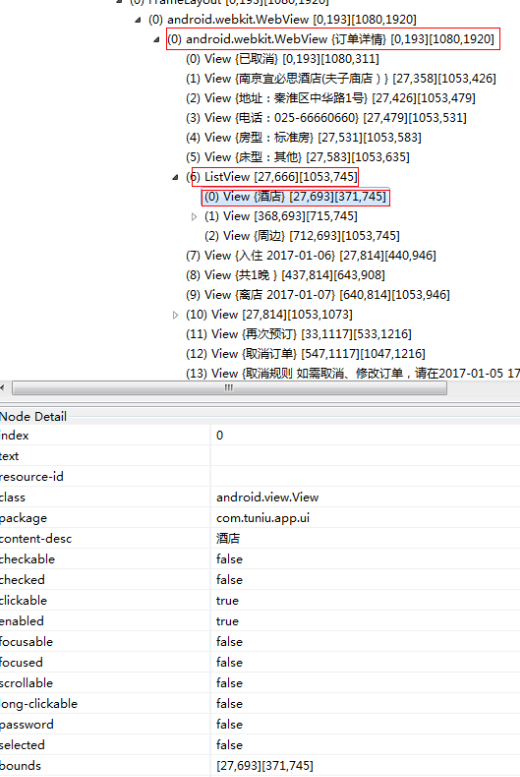Click the checked value false
520x777 pixels.
pos(230,580)
